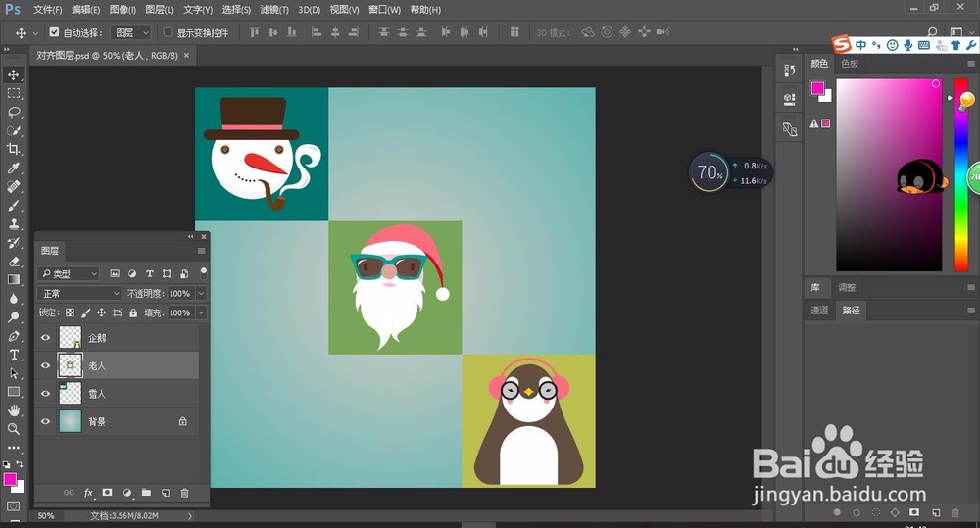
Task: Select the 企鹅 layer thumbnail
Action: coord(70,337)
